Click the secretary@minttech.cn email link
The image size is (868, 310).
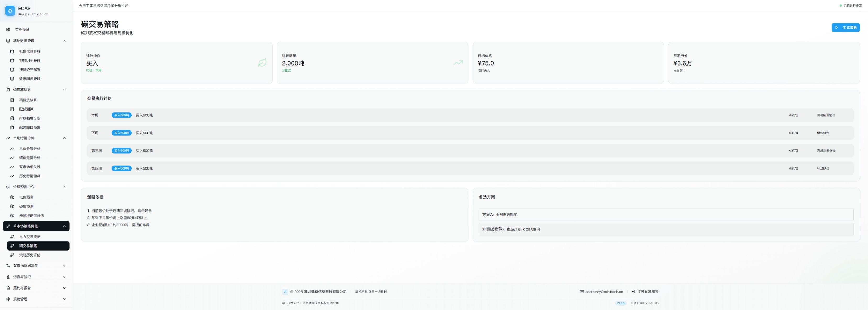click(604, 292)
